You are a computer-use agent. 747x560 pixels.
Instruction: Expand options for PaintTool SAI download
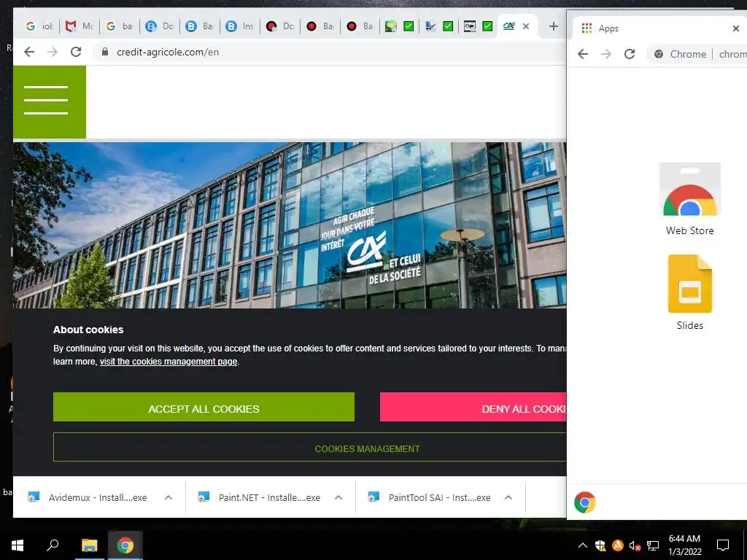pos(508,497)
